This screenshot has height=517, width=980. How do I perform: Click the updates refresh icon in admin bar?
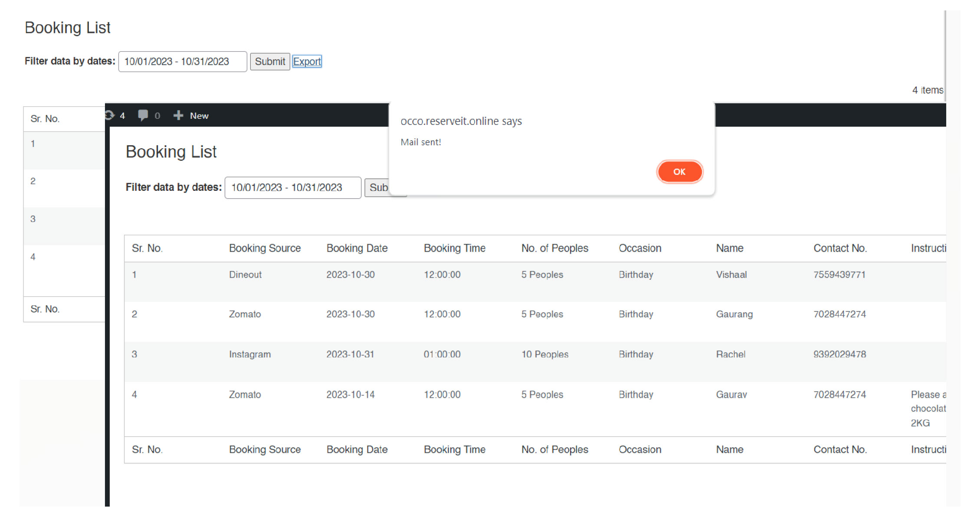click(x=110, y=115)
